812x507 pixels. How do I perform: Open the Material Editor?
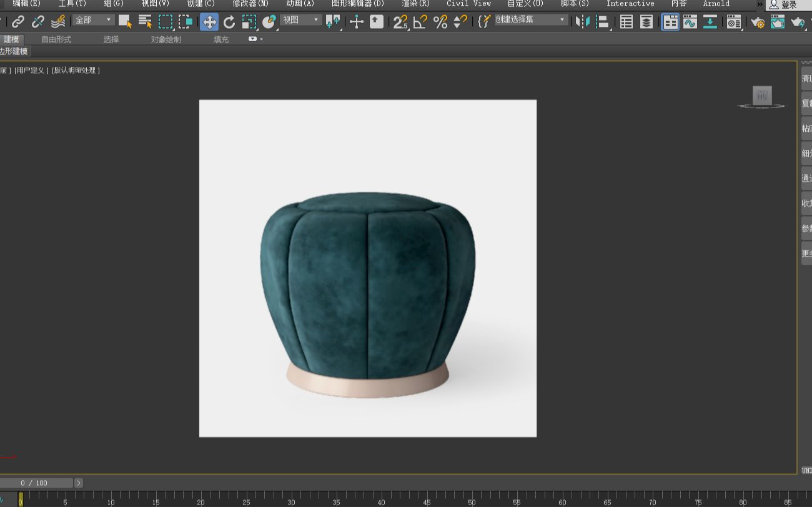[734, 22]
